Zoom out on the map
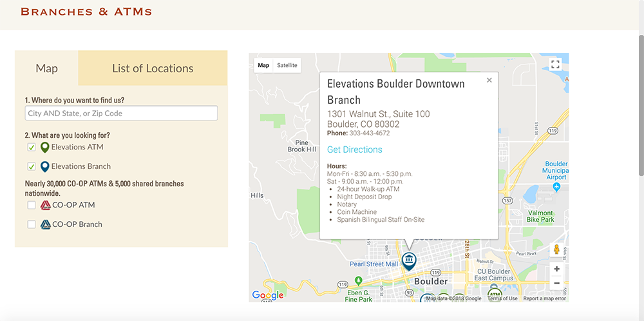The width and height of the screenshot is (644, 321). click(556, 283)
